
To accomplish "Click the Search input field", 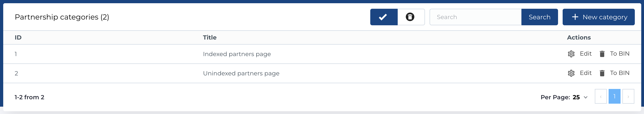I will 475,17.
